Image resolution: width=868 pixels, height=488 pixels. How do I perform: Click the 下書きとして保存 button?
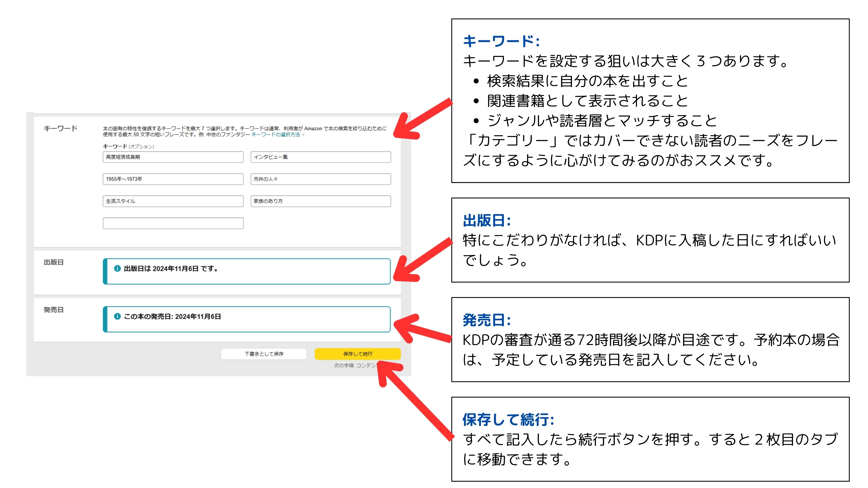pyautogui.click(x=264, y=354)
